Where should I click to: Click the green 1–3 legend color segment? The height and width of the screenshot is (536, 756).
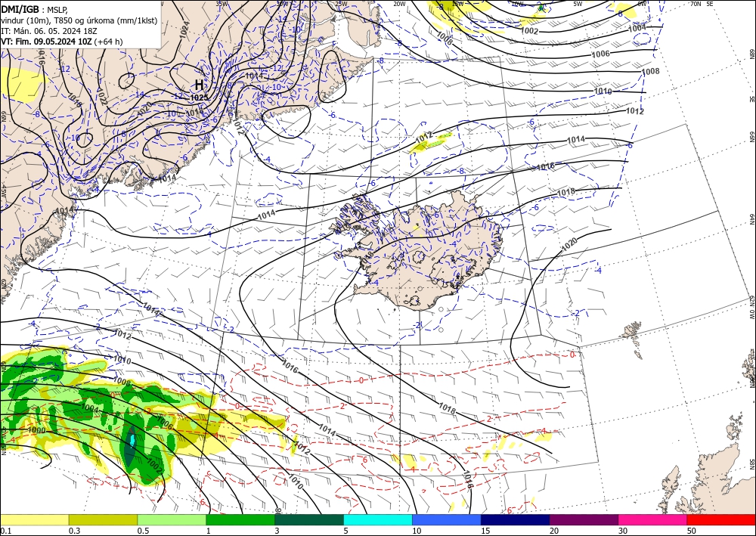(x=240, y=519)
